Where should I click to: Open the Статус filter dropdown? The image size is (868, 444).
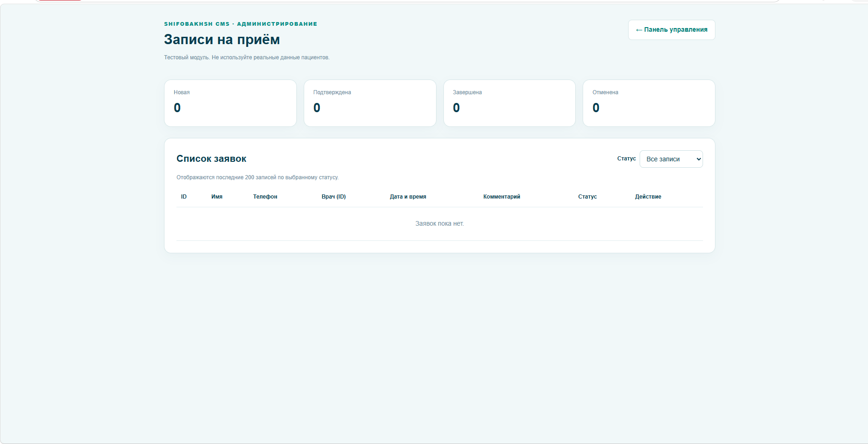click(671, 159)
